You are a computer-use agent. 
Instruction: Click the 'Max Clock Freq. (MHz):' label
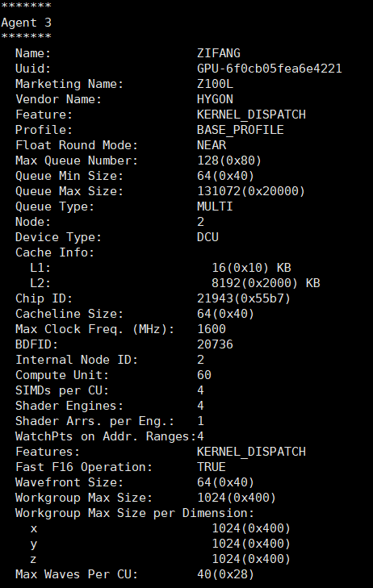[95, 329]
